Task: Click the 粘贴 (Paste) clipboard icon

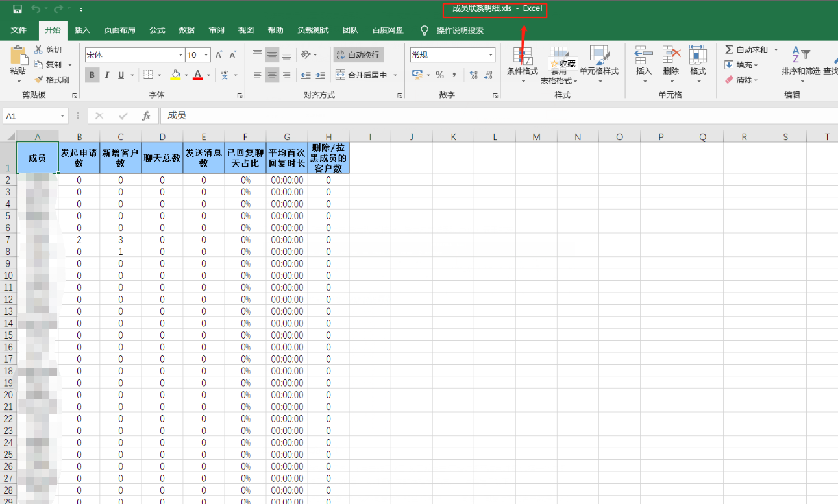Action: 18,54
